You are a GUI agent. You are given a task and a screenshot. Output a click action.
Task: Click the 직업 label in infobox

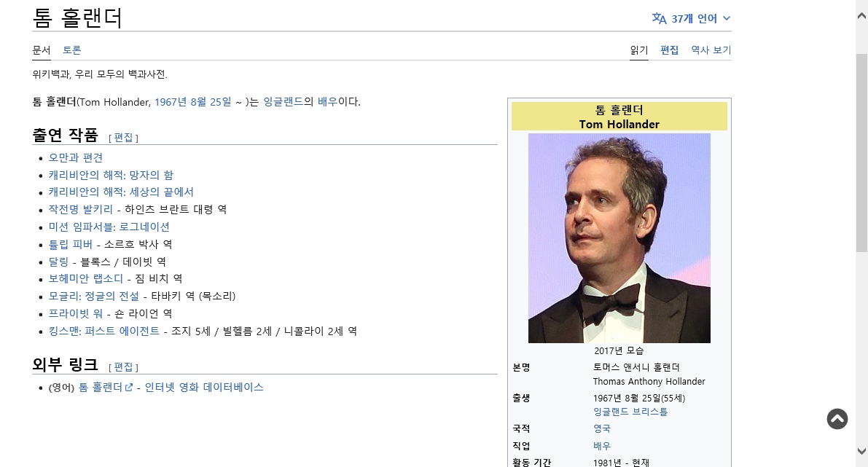tap(522, 446)
